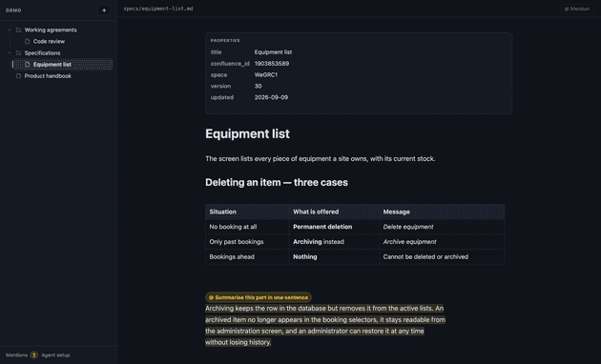The width and height of the screenshot is (601, 364).
Task: Click the screen lists every piece sentence
Action: (320, 158)
